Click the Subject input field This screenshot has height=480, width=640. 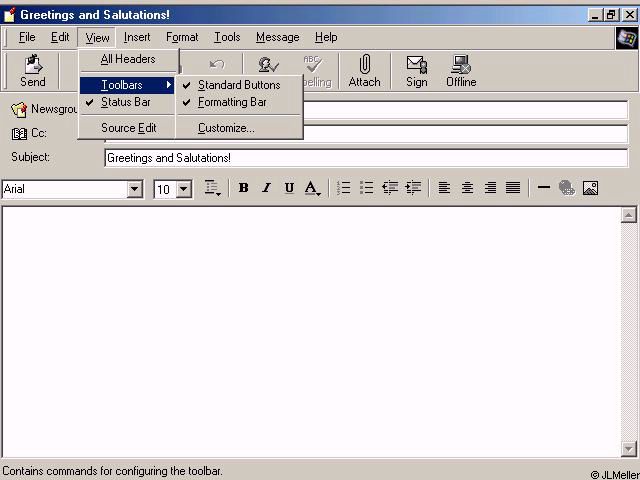pos(366,158)
